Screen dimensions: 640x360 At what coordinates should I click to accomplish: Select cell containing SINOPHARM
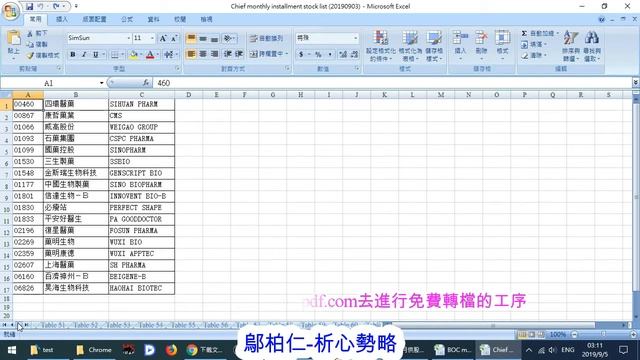(x=141, y=150)
